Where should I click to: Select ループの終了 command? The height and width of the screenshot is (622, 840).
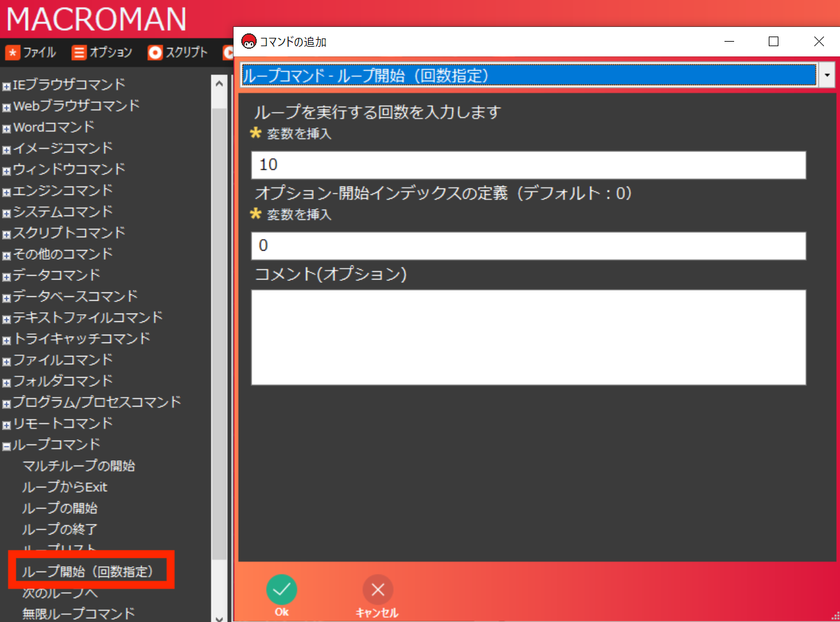[x=60, y=529]
